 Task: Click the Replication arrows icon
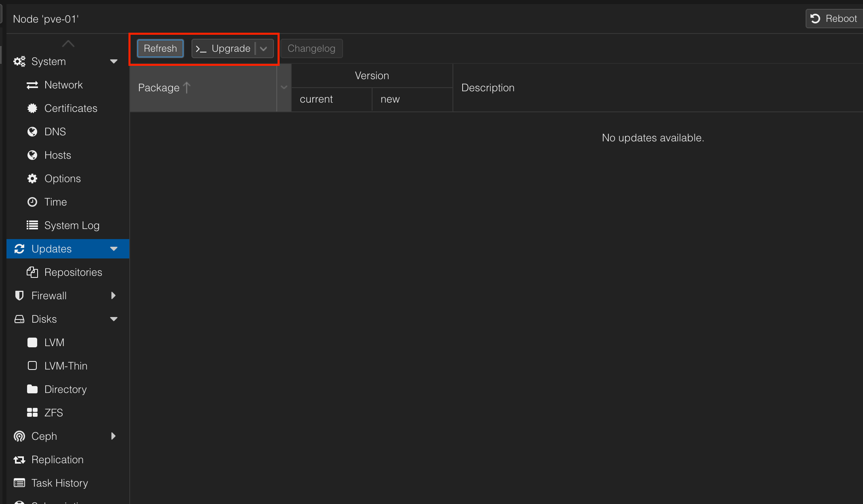point(19,460)
